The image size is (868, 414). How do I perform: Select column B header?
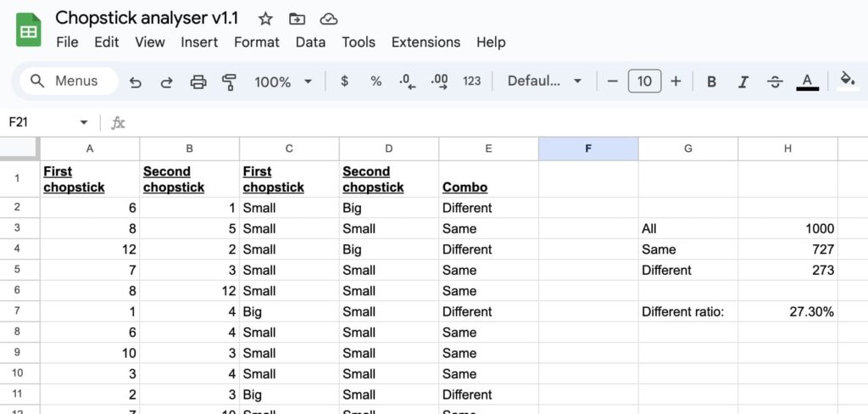[189, 148]
